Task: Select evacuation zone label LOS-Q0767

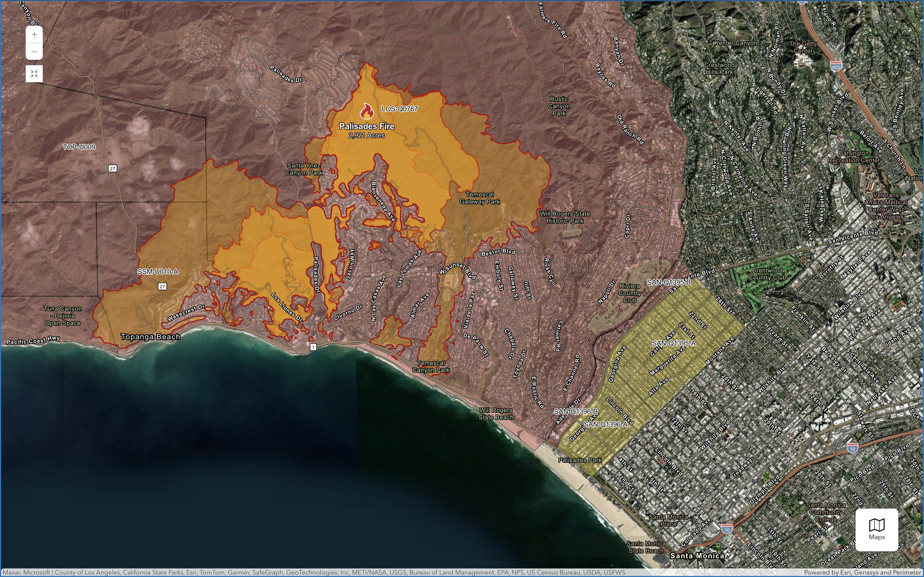Action: pos(399,109)
